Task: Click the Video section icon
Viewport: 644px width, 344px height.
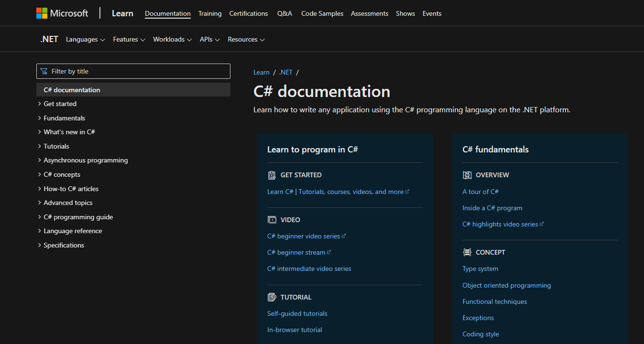Action: tap(272, 220)
